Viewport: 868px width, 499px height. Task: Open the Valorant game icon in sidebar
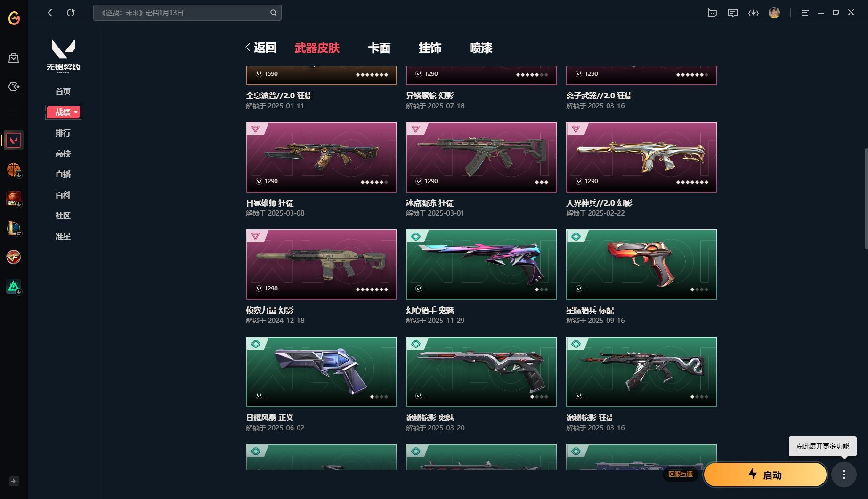click(x=14, y=140)
